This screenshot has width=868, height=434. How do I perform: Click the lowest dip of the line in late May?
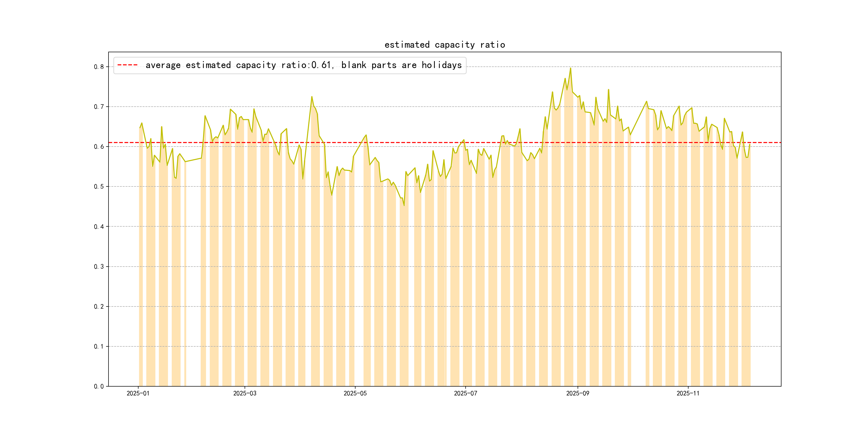coord(404,205)
